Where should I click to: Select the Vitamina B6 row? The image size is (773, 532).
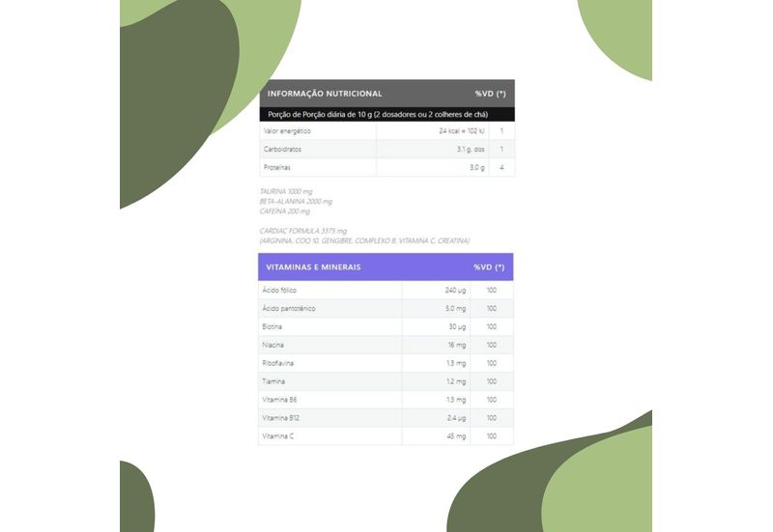point(386,400)
